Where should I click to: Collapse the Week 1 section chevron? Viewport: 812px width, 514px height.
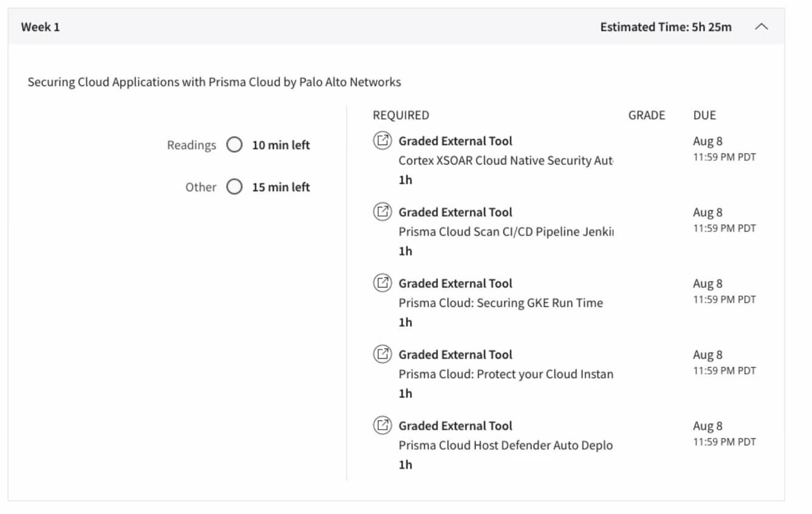click(761, 27)
